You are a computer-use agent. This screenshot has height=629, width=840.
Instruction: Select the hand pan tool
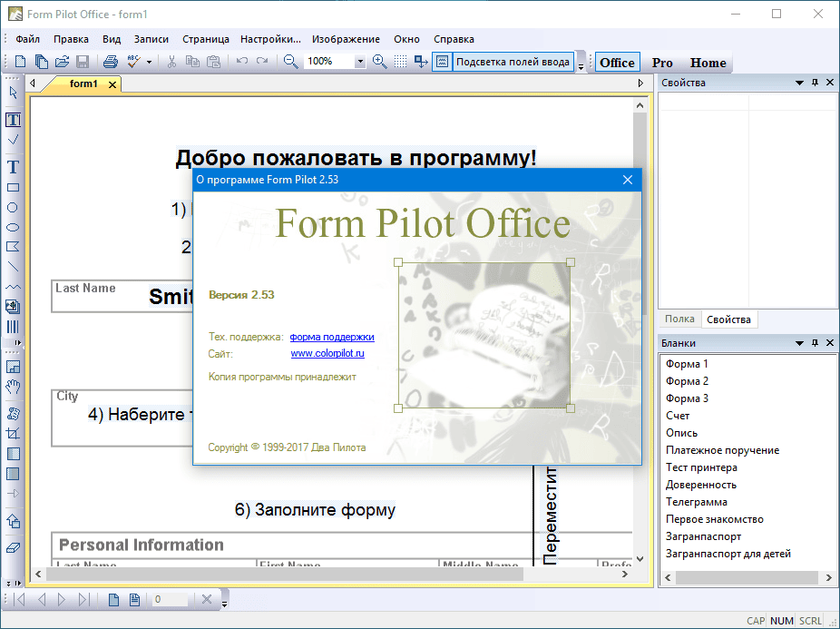tap(13, 387)
